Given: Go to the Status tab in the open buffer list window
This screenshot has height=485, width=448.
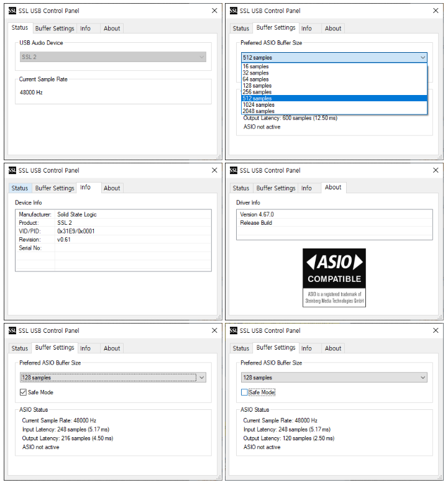Looking at the screenshot, I should 240,29.
